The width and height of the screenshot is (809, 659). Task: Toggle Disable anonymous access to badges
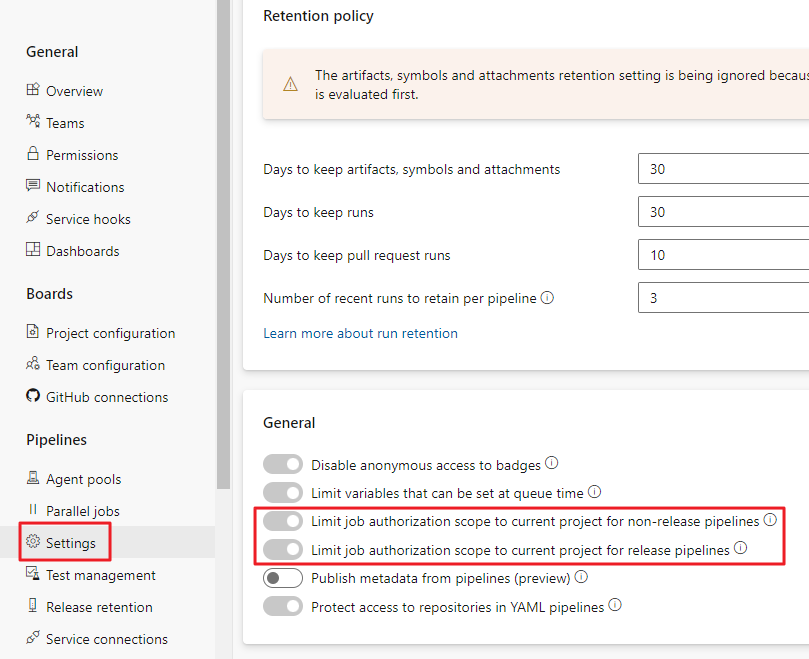click(x=283, y=465)
